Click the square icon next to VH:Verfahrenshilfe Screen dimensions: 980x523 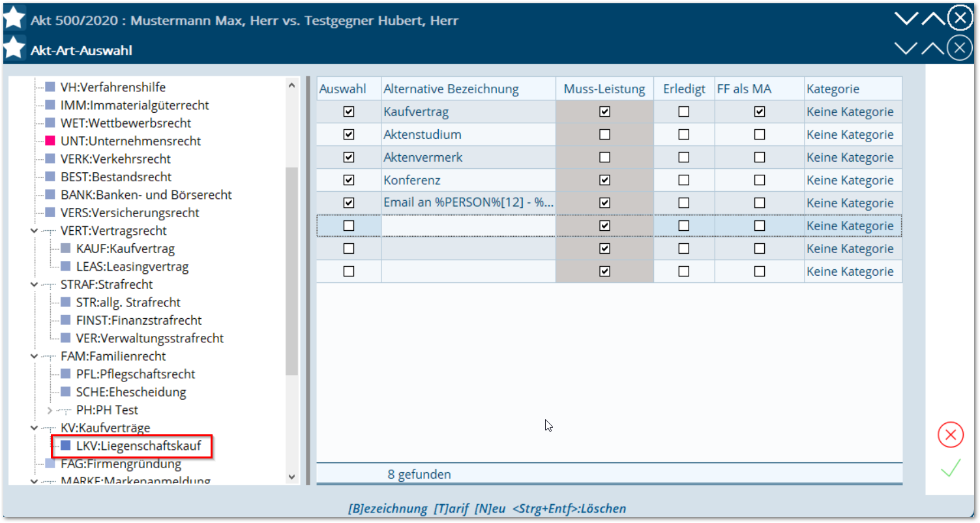coord(50,87)
